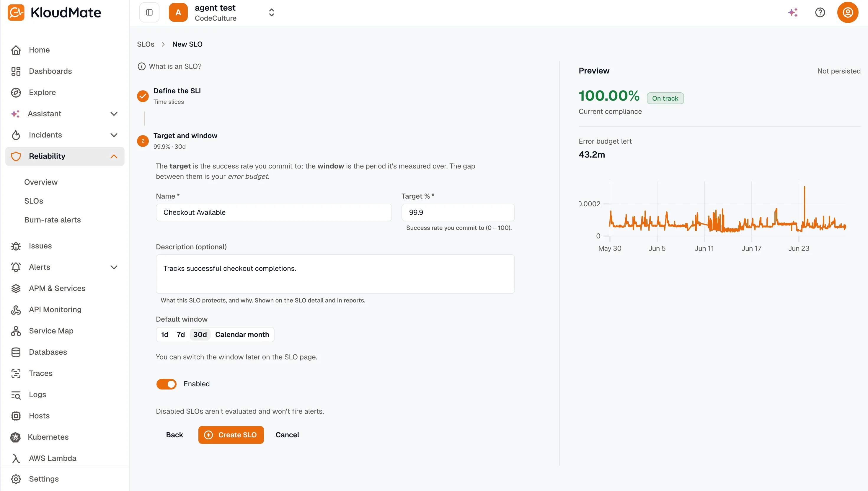Open Overview under Reliability

point(41,182)
